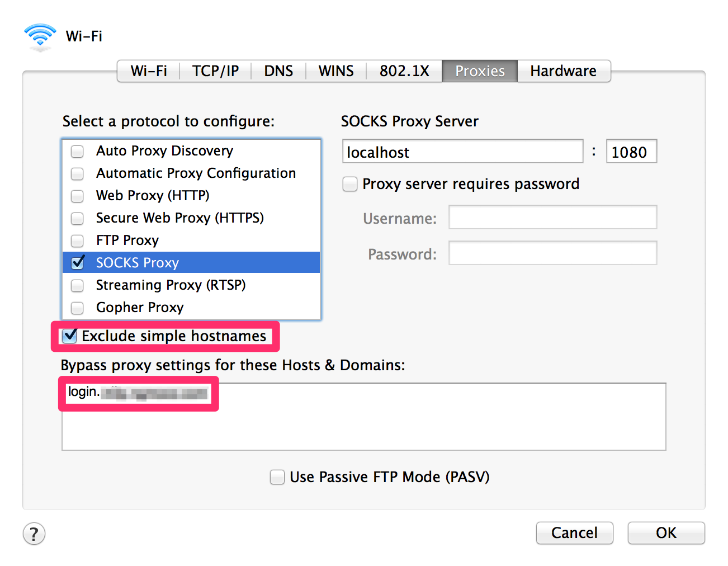This screenshot has width=728, height=566.
Task: Uncheck the SOCKS Proxy checkbox
Action: pos(77,262)
